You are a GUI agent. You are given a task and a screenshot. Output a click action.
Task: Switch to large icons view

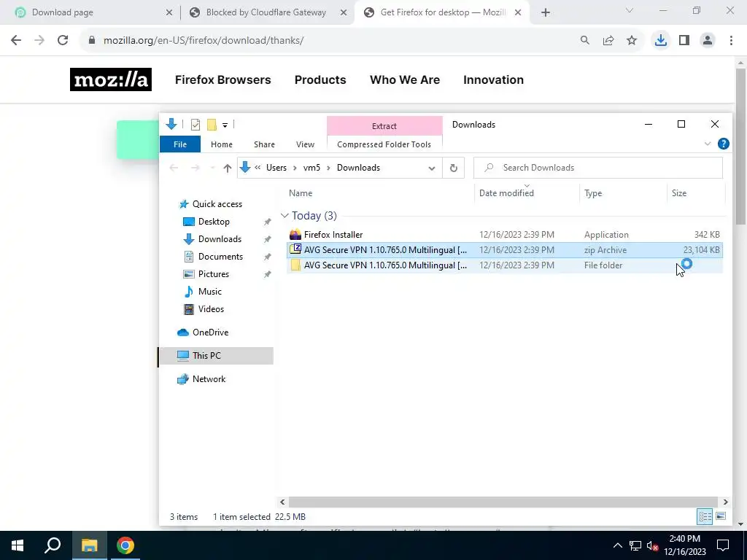click(x=721, y=517)
